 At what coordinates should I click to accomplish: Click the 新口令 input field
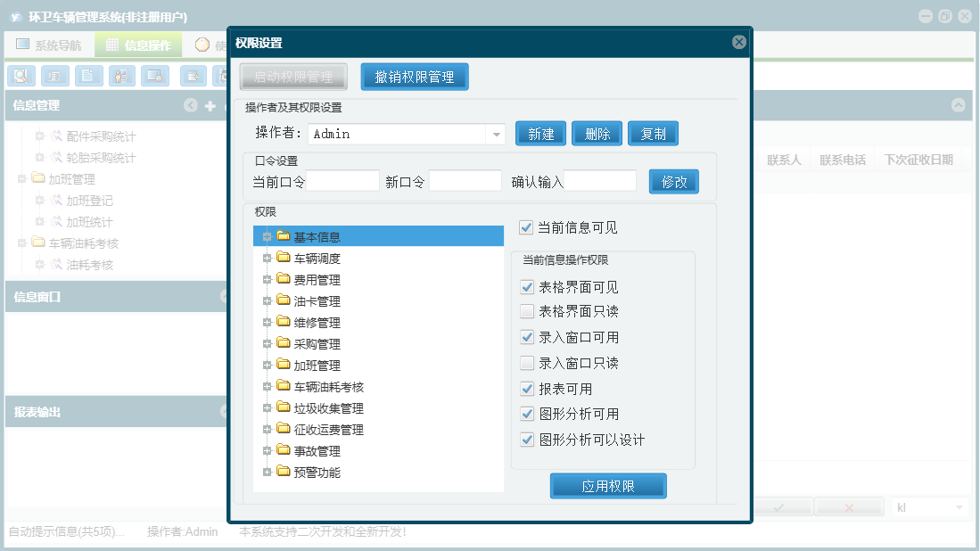pyautogui.click(x=465, y=181)
